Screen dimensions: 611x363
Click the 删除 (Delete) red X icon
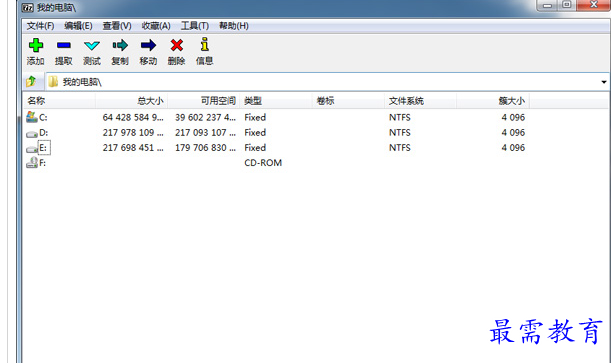tap(177, 45)
